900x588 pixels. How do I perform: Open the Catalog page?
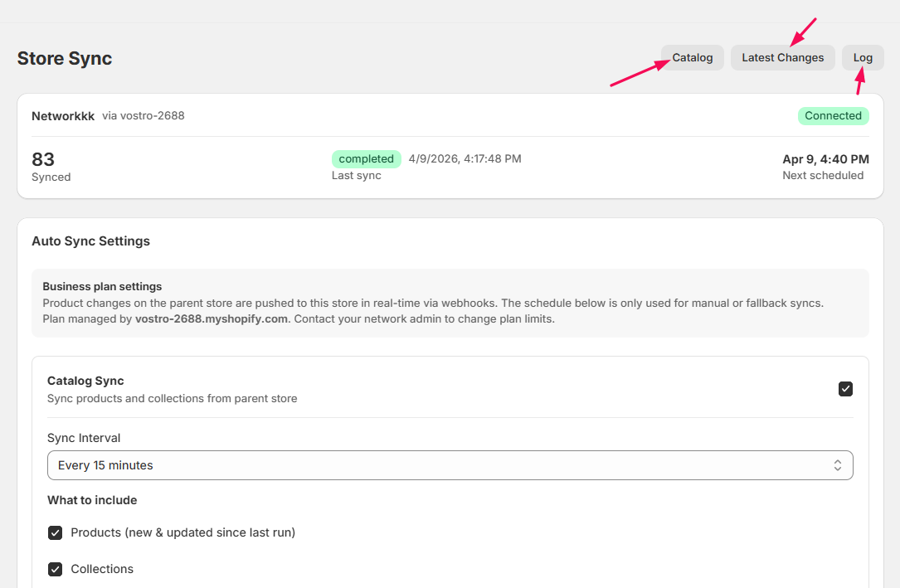coord(692,58)
